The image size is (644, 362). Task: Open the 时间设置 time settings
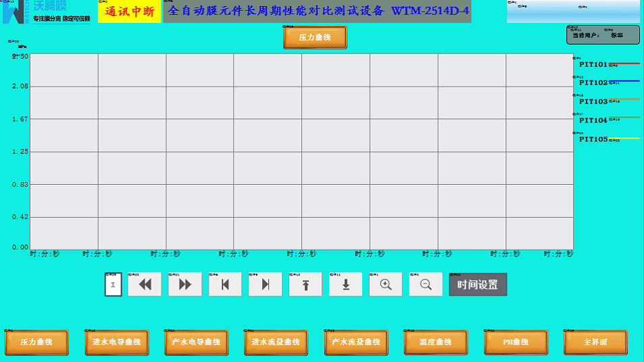pyautogui.click(x=478, y=285)
